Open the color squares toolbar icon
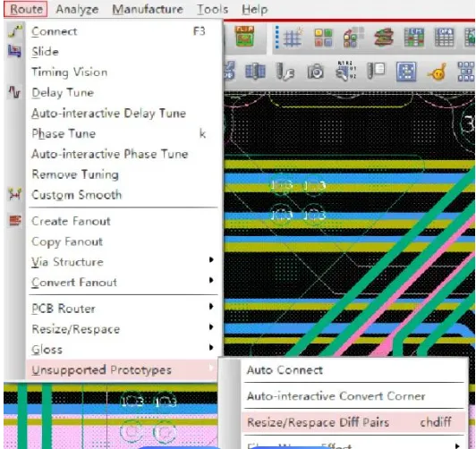 click(323, 38)
